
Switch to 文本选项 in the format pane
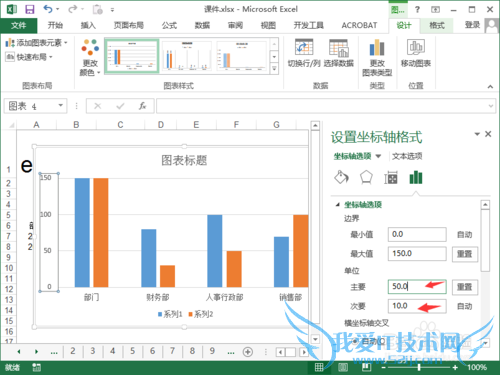pos(407,156)
